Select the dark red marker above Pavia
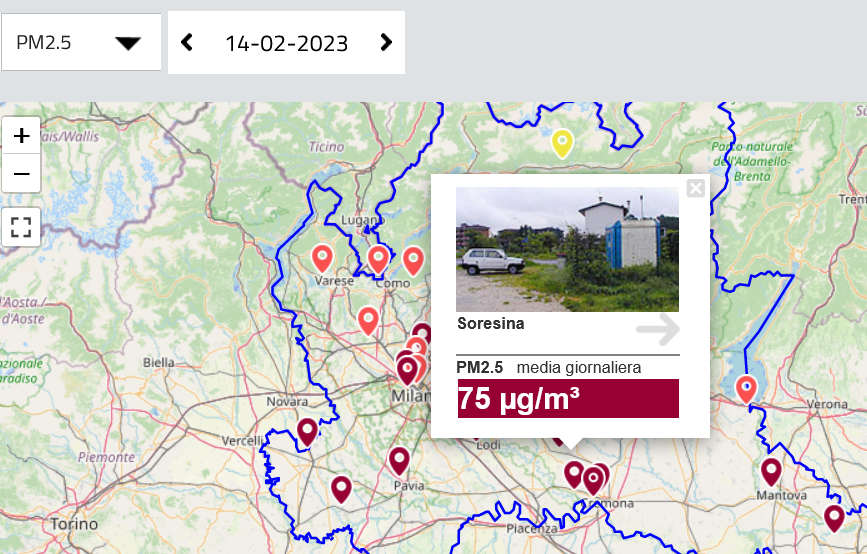Viewport: 867px width, 554px height. pyautogui.click(x=399, y=461)
